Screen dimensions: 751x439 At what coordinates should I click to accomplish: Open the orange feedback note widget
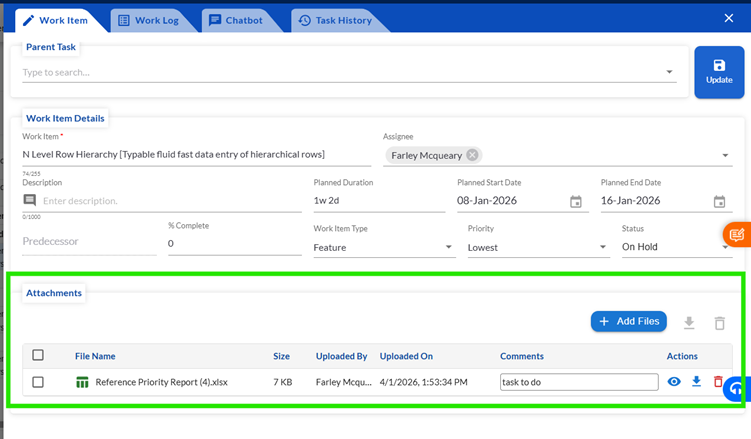click(737, 235)
